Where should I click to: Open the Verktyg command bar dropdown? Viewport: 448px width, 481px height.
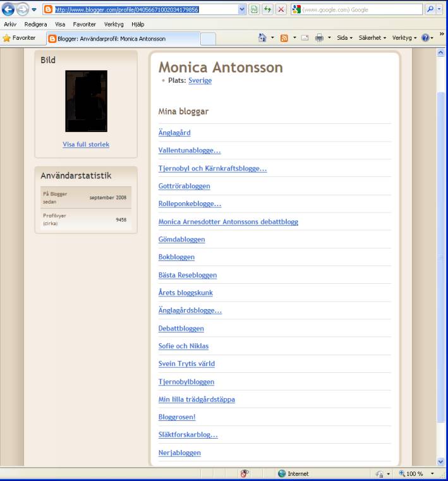point(404,38)
